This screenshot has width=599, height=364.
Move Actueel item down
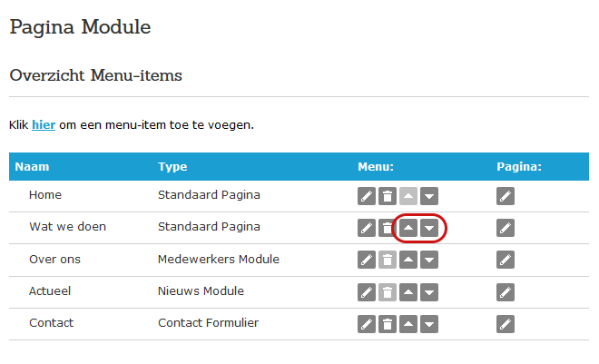click(x=429, y=292)
